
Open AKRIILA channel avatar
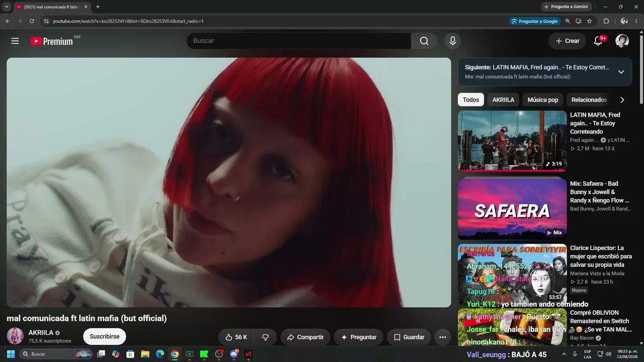click(15, 336)
